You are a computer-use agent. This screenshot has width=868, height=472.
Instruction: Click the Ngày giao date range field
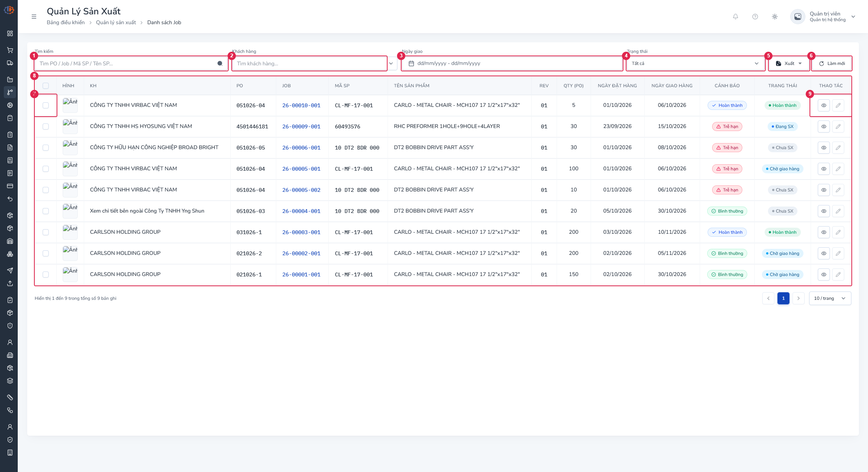512,63
